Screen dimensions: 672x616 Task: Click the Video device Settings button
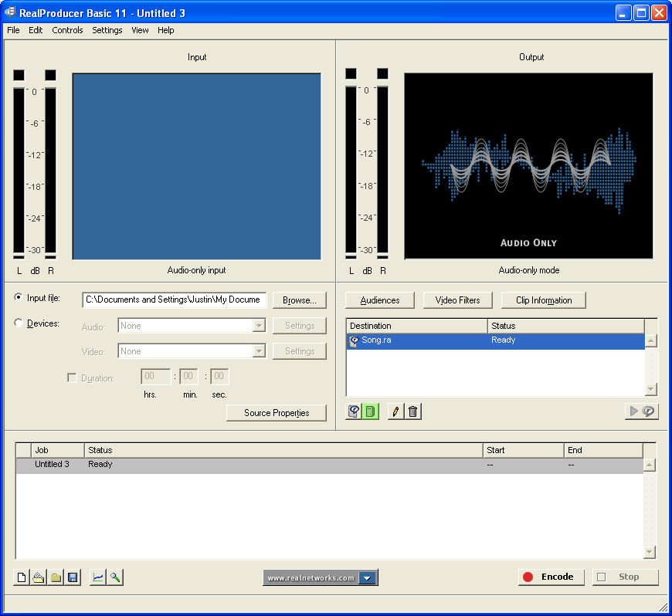click(299, 351)
